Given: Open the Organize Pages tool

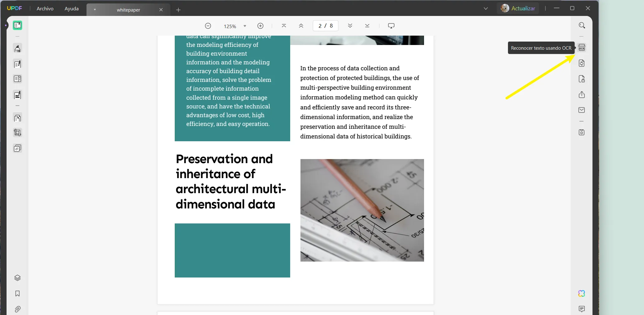Looking at the screenshot, I should point(17,118).
